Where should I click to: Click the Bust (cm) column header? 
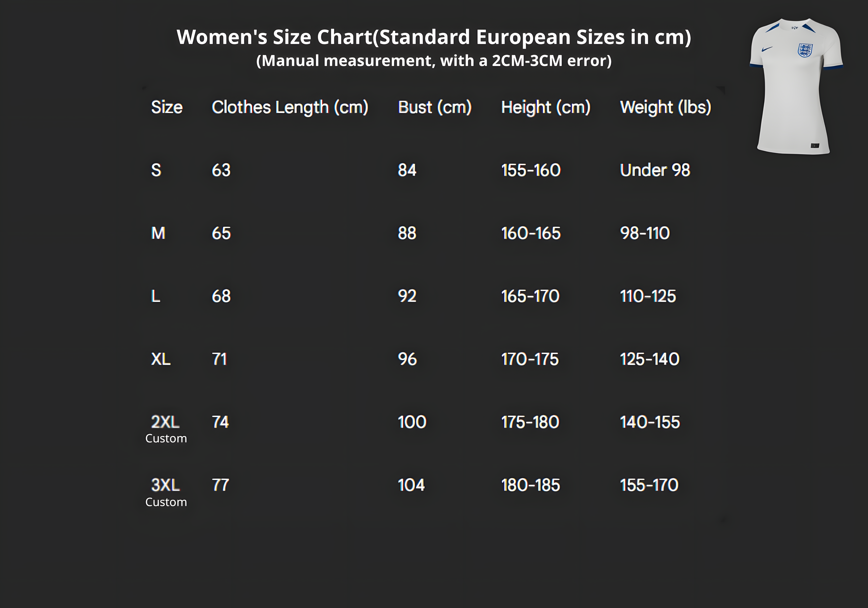[x=435, y=107]
